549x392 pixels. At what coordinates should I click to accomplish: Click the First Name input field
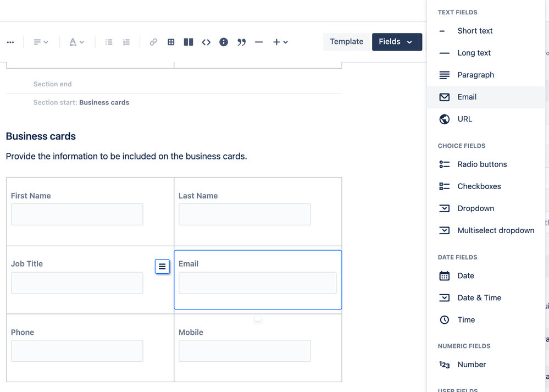click(77, 214)
